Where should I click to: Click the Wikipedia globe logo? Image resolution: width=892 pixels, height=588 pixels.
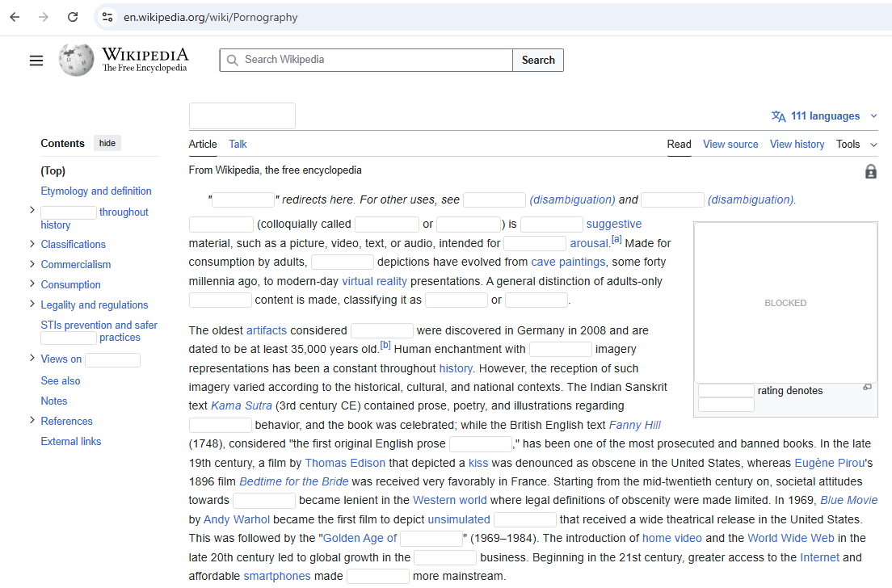pyautogui.click(x=76, y=61)
